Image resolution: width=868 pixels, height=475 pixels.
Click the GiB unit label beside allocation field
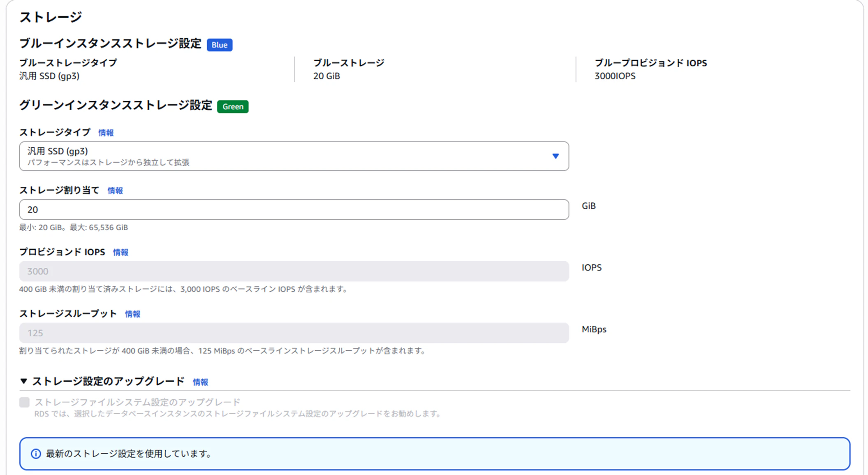pyautogui.click(x=588, y=206)
